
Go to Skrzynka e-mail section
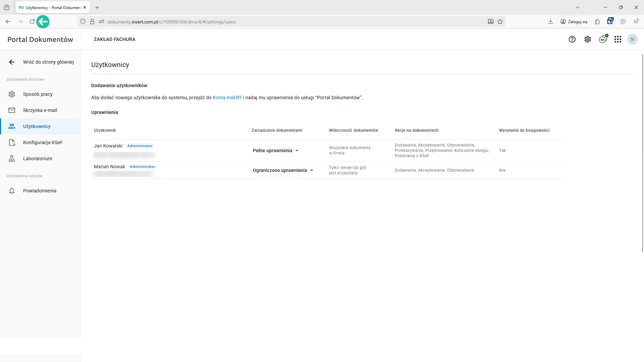point(40,110)
